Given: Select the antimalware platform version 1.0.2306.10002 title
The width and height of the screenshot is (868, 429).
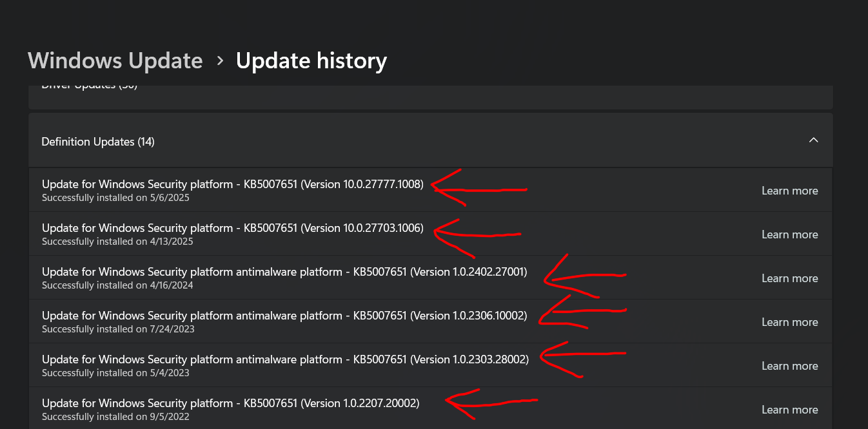Looking at the screenshot, I should click(284, 316).
